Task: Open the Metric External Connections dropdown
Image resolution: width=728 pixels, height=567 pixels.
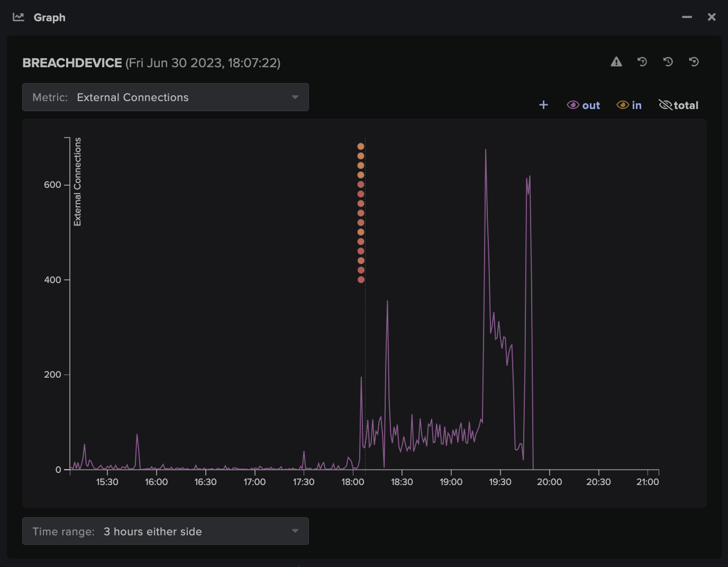Action: [165, 97]
